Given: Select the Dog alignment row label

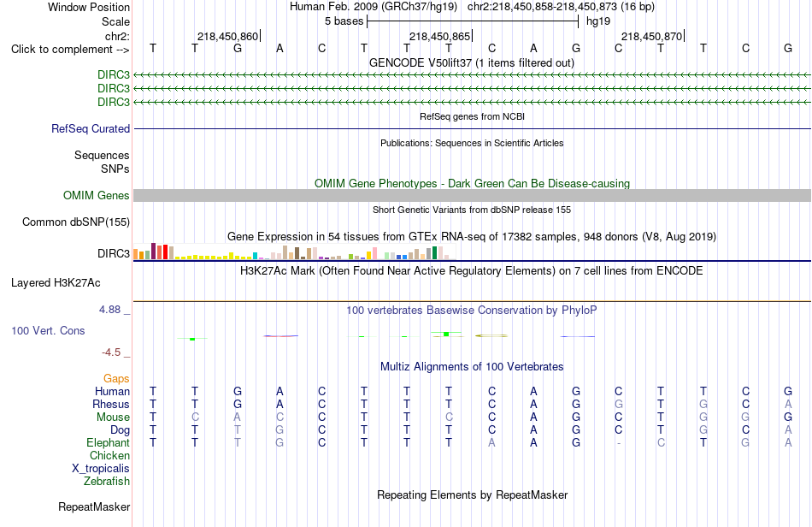Looking at the screenshot, I should pos(120,430).
